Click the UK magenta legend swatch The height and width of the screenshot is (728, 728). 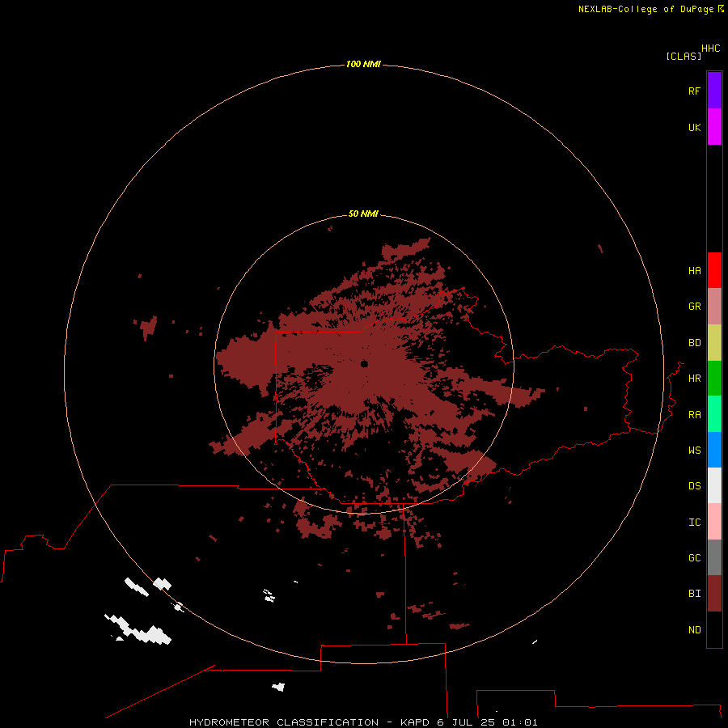point(714,127)
